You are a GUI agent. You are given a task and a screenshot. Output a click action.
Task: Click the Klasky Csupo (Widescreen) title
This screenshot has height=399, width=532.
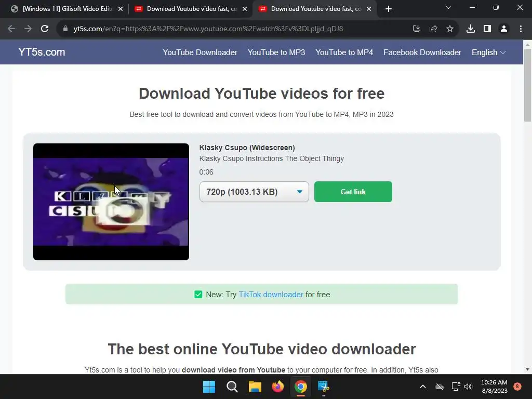pyautogui.click(x=247, y=148)
